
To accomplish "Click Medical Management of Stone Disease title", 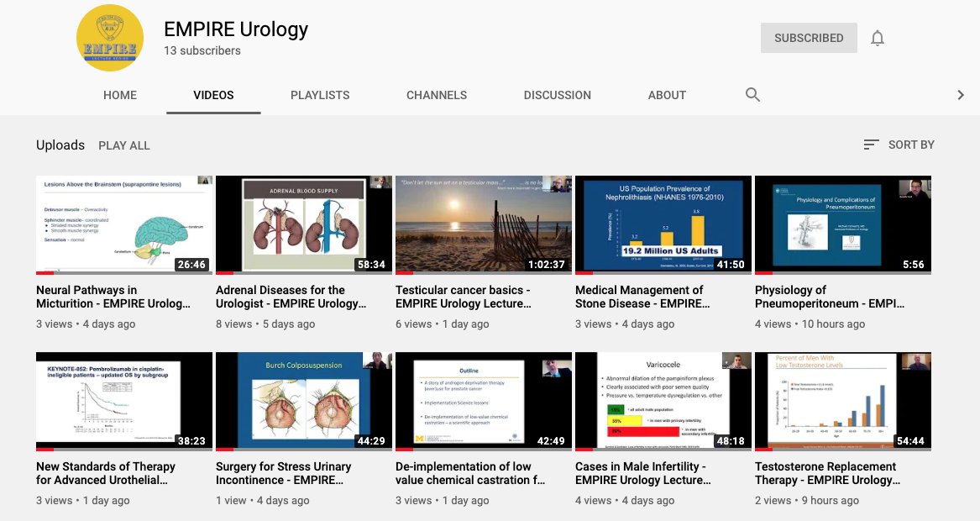I will (x=642, y=297).
